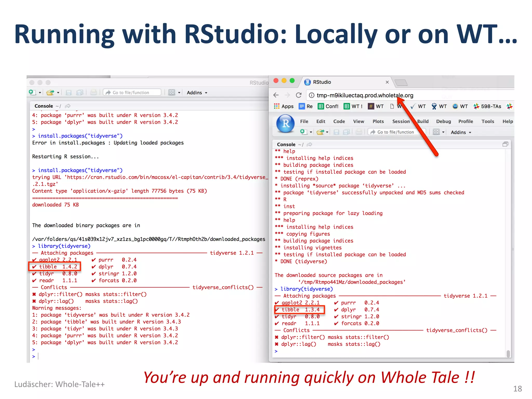Click the view directory arrow beside the left Console label
Screen dimensions: 532x399
click(68, 106)
